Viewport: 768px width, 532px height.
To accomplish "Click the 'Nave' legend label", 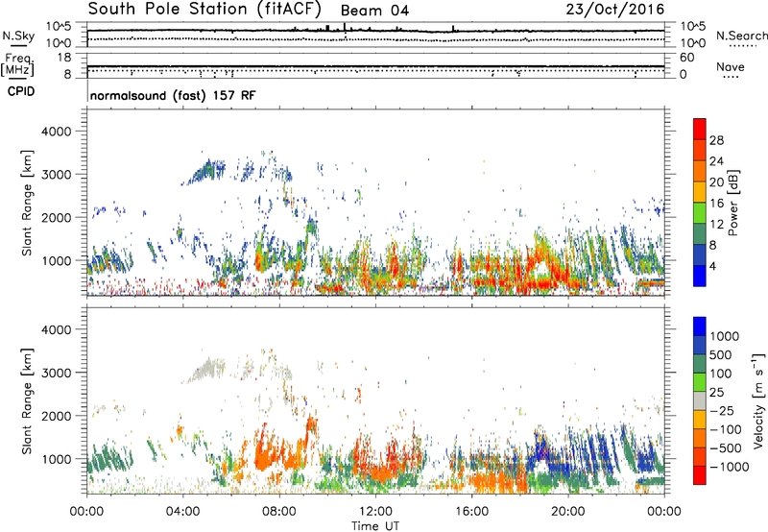I will (731, 66).
